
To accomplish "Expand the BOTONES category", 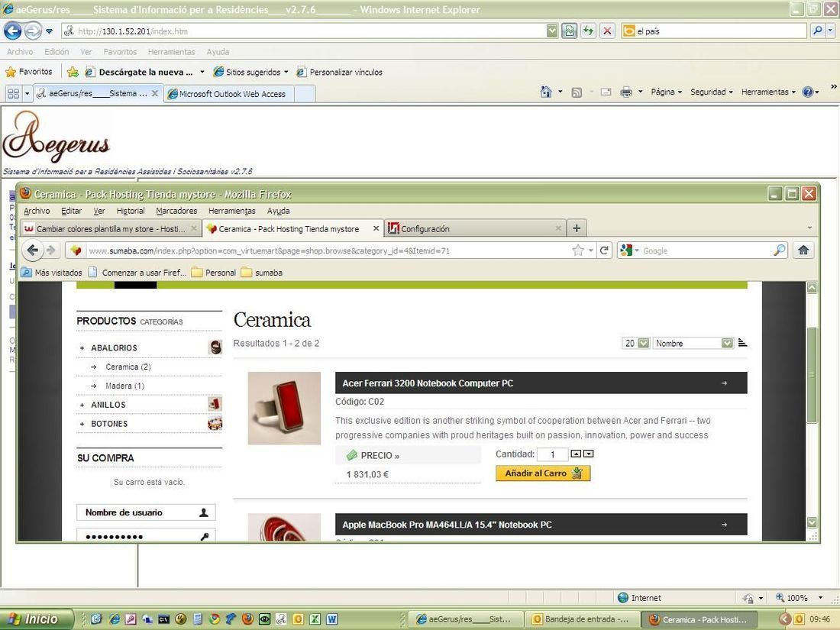I will click(x=82, y=424).
